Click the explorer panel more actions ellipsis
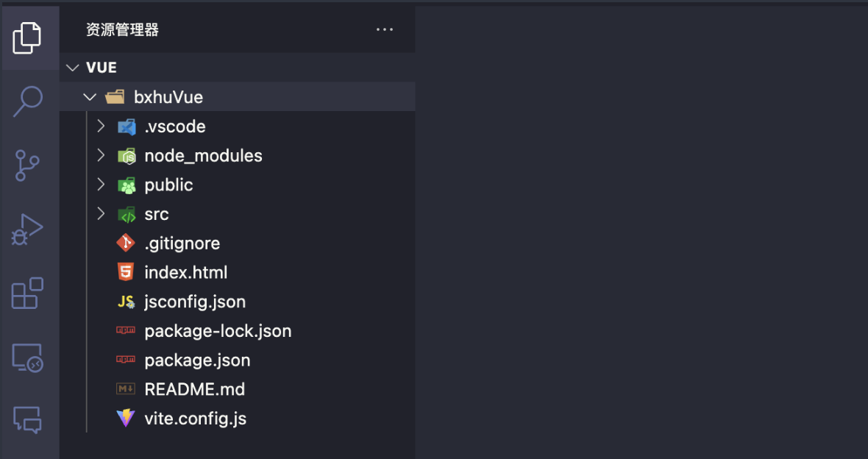Viewport: 868px width, 459px height. (385, 29)
